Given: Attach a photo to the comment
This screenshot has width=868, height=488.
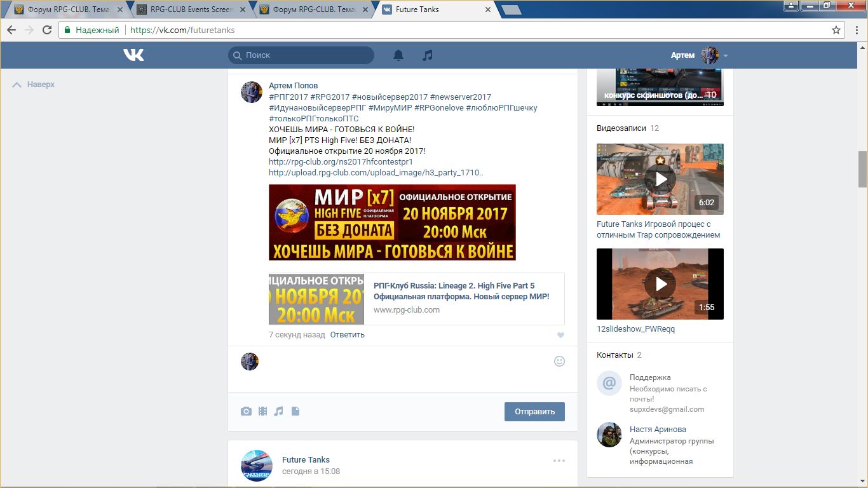Looking at the screenshot, I should [x=246, y=411].
